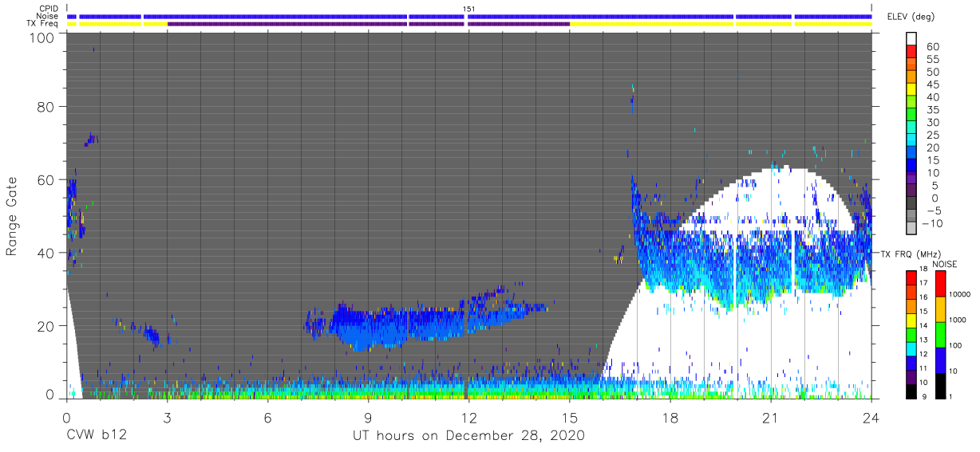Click the "12" tick on the UT hours axis
Image resolution: width=980 pixels, height=452 pixels.
[x=468, y=418]
